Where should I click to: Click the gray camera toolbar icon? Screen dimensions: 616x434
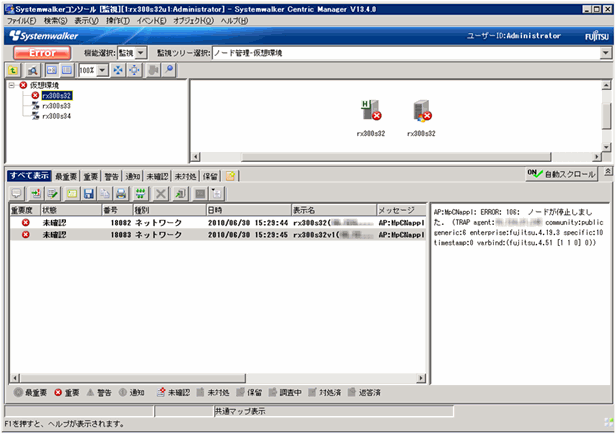(x=153, y=70)
